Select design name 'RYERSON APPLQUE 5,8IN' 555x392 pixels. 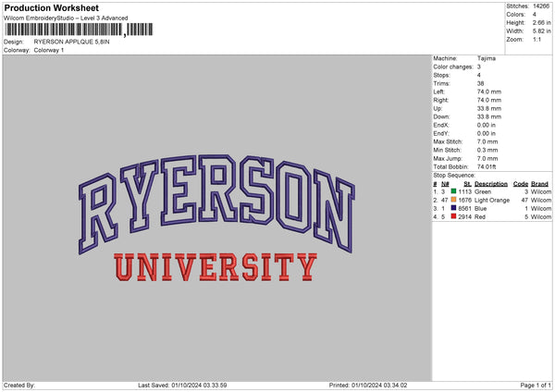pos(71,42)
